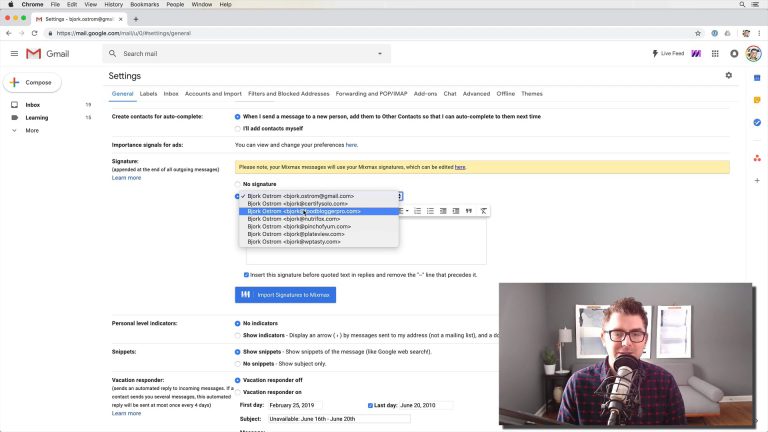The width and height of the screenshot is (768, 432).
Task: Click the First day date field
Action: point(295,405)
